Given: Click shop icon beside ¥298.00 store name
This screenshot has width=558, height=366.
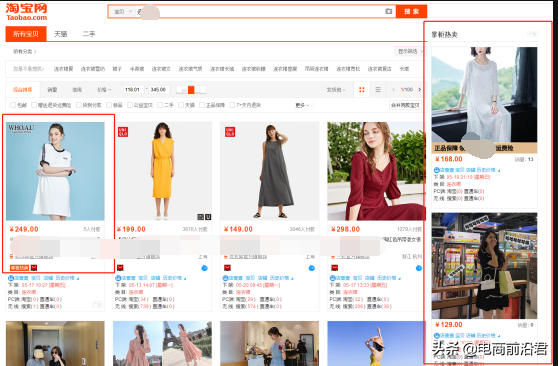Looking at the screenshot, I should [333, 257].
